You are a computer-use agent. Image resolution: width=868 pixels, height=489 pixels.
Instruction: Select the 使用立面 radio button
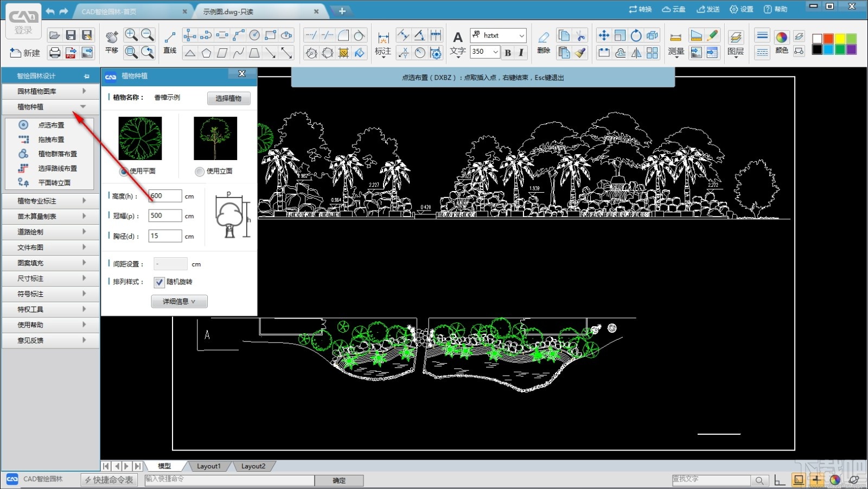(x=200, y=172)
